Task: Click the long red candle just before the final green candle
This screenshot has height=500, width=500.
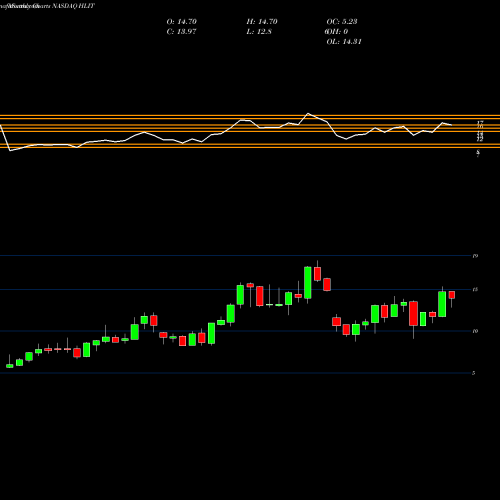Action: coord(413,313)
